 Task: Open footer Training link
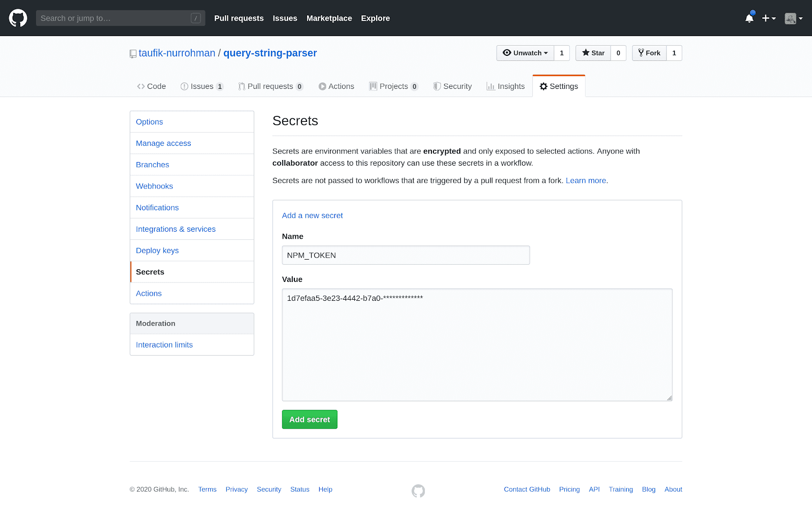[621, 490]
